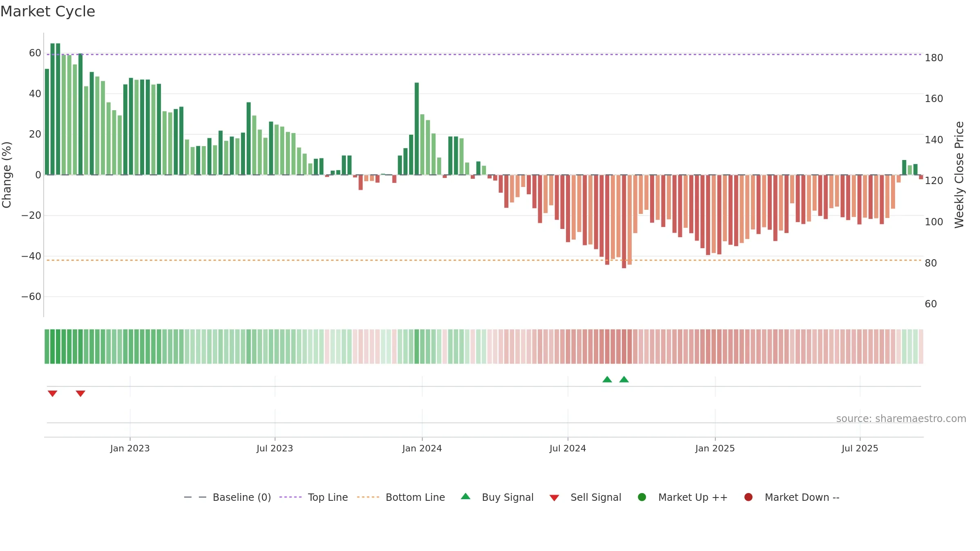
Task: Click the Jul 2023 x-axis label
Action: click(275, 449)
